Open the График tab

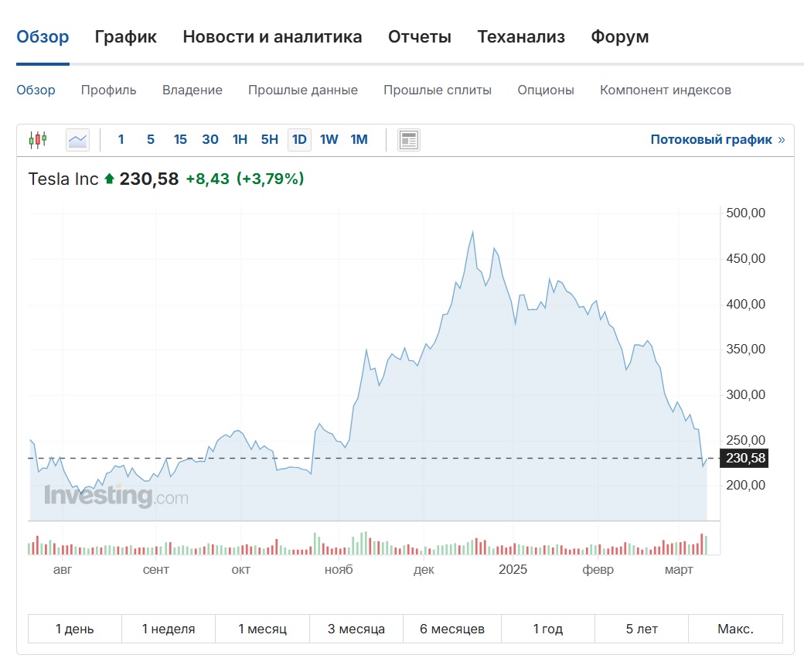[x=125, y=37]
